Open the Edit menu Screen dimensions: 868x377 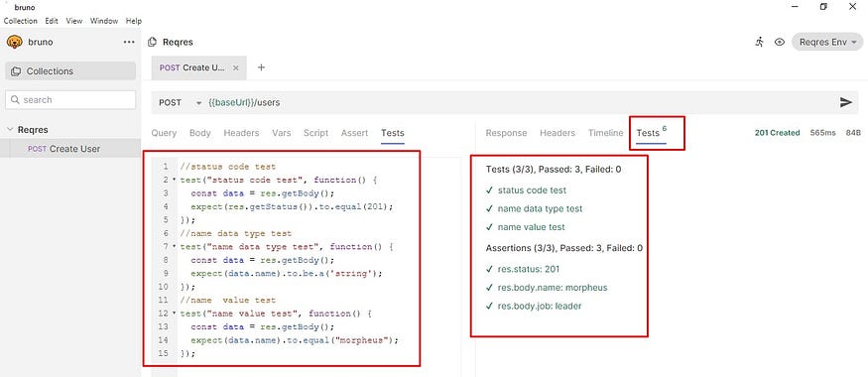52,21
